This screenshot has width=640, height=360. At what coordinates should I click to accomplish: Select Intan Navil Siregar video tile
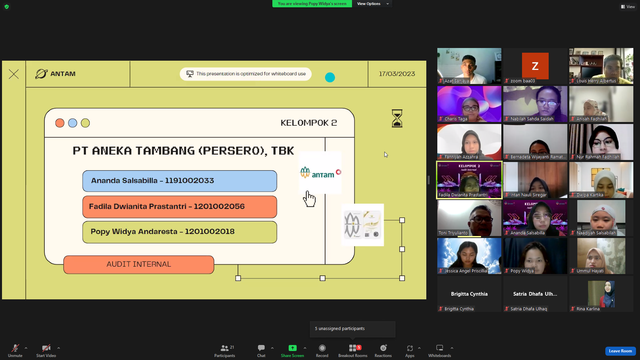535,180
